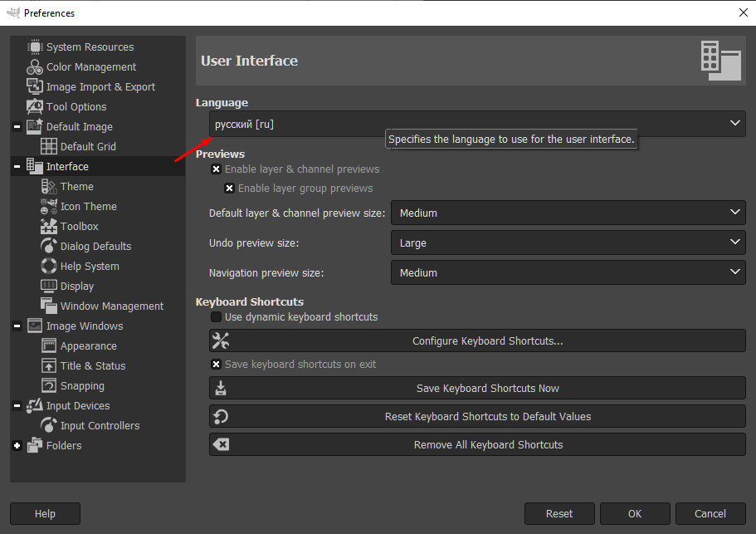The height and width of the screenshot is (534, 756).
Task: Open the Language dropdown showing русский [ru]
Action: tap(477, 124)
